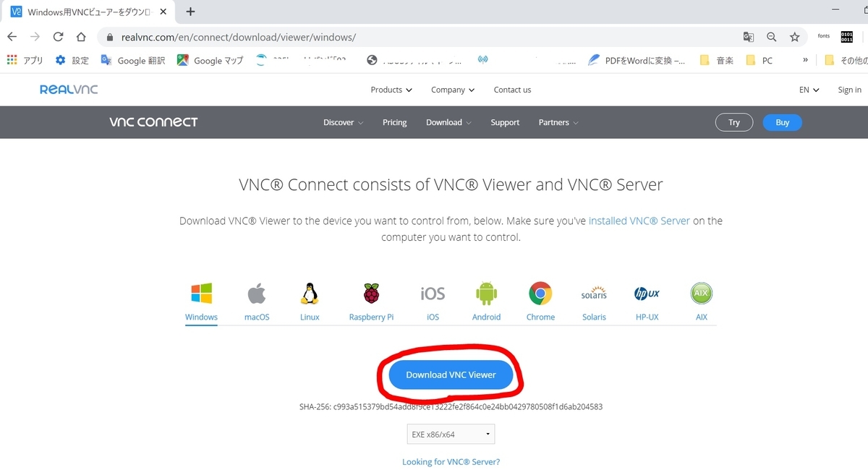Open the 音楽 bookmark folder
This screenshot has height=470, width=868.
(x=717, y=61)
